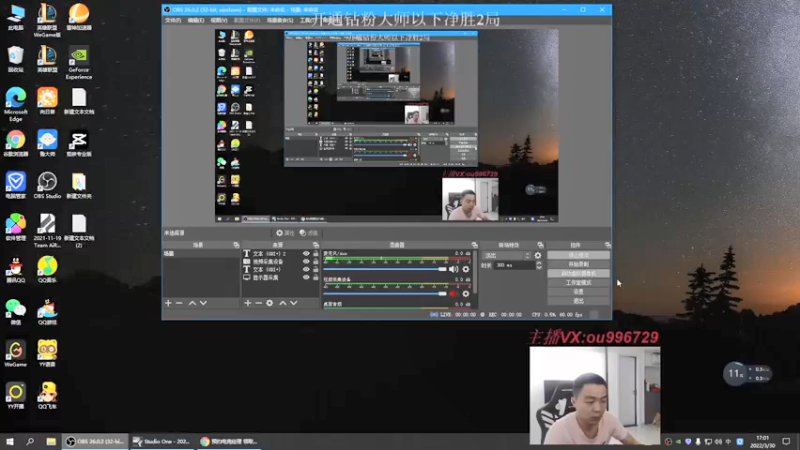800x450 pixels.
Task: Open the CapCut (剪映) desktop icon
Action: point(79,143)
